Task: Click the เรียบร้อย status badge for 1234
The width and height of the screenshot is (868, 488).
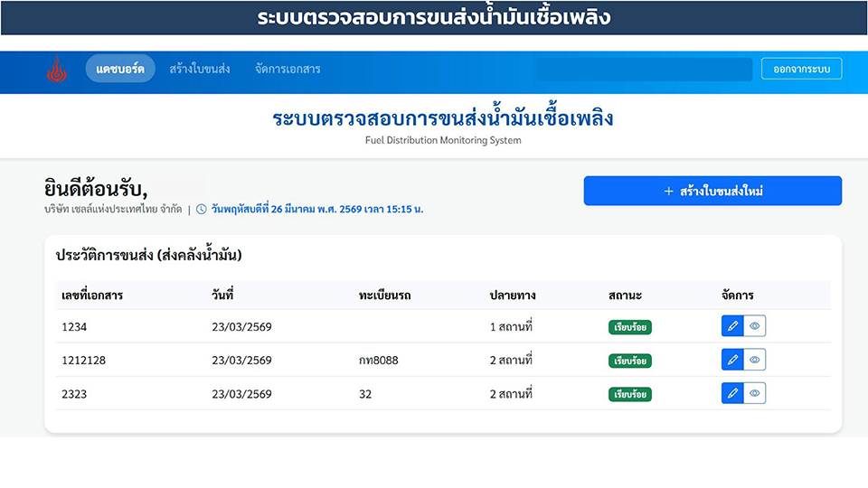Action: tap(630, 327)
